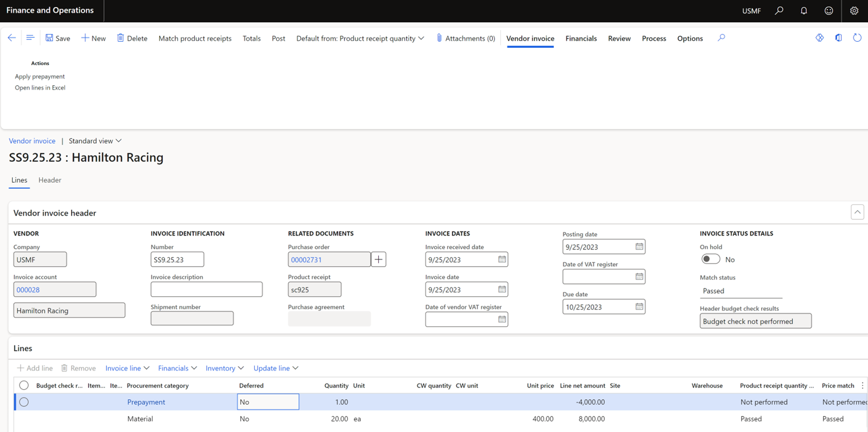Click Apply prepayment action

click(40, 76)
